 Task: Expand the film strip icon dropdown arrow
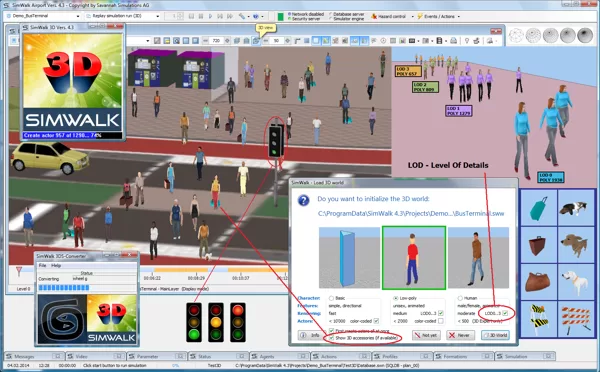pyautogui.click(x=445, y=41)
